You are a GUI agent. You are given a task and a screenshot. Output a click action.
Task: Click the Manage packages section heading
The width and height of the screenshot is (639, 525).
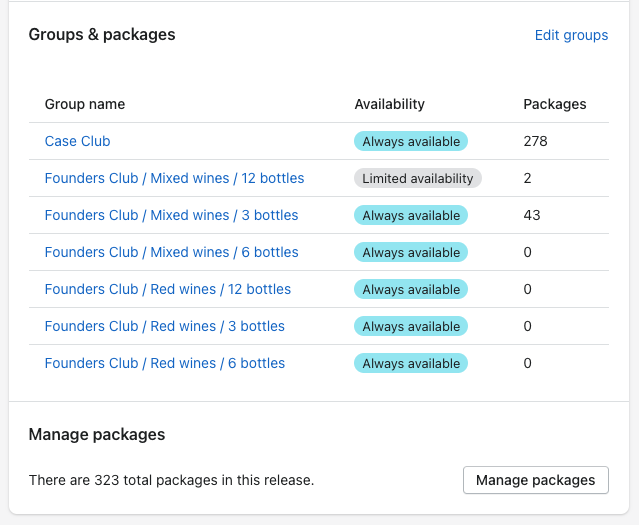97,435
